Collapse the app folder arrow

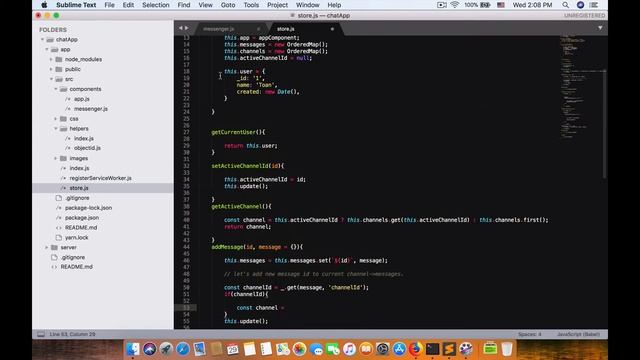coord(47,49)
